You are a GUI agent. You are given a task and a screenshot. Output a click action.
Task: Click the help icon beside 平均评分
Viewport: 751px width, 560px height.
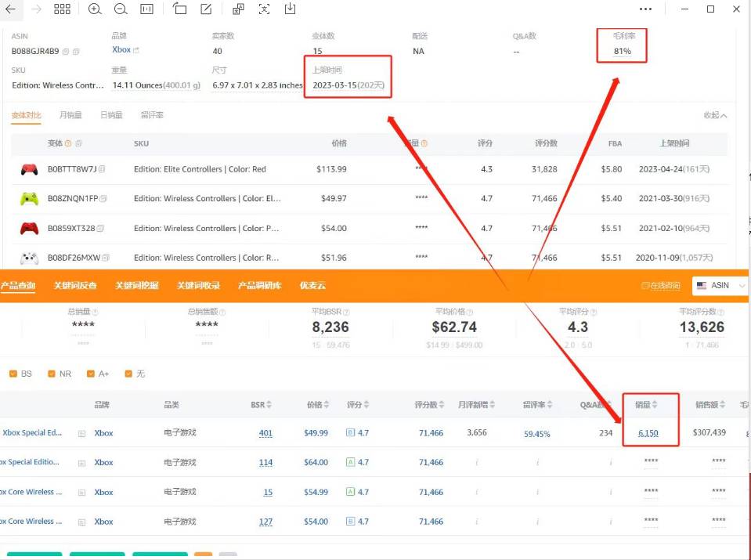tap(594, 312)
